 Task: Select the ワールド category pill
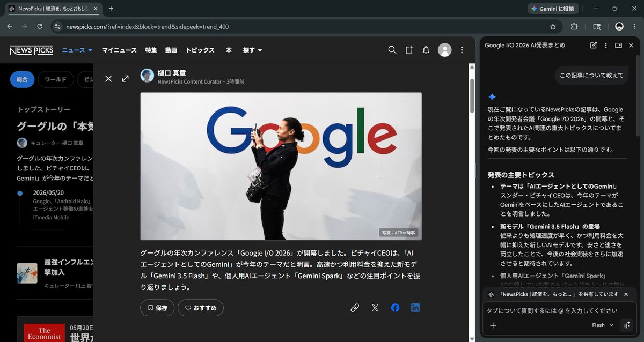pyautogui.click(x=55, y=79)
